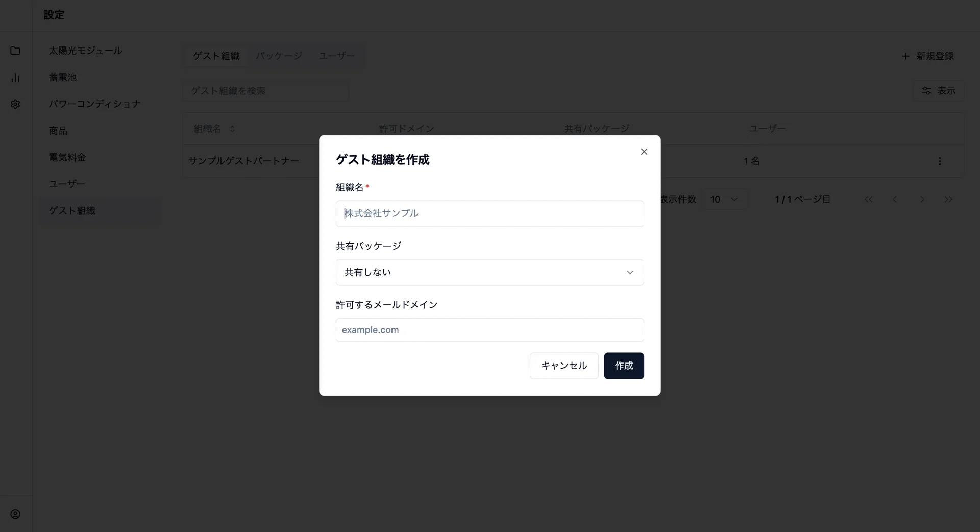The image size is (980, 532).
Task: Switch to the ユーザー tab
Action: point(337,56)
